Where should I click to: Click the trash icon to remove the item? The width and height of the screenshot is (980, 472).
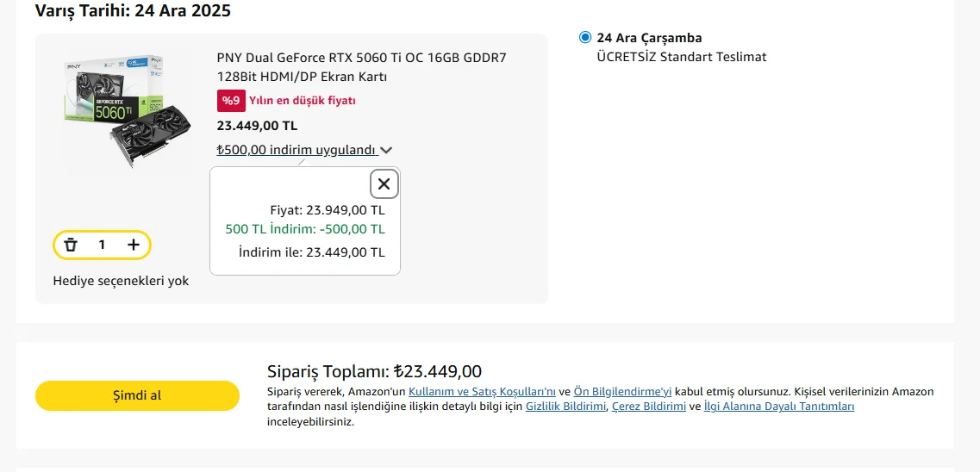point(71,245)
